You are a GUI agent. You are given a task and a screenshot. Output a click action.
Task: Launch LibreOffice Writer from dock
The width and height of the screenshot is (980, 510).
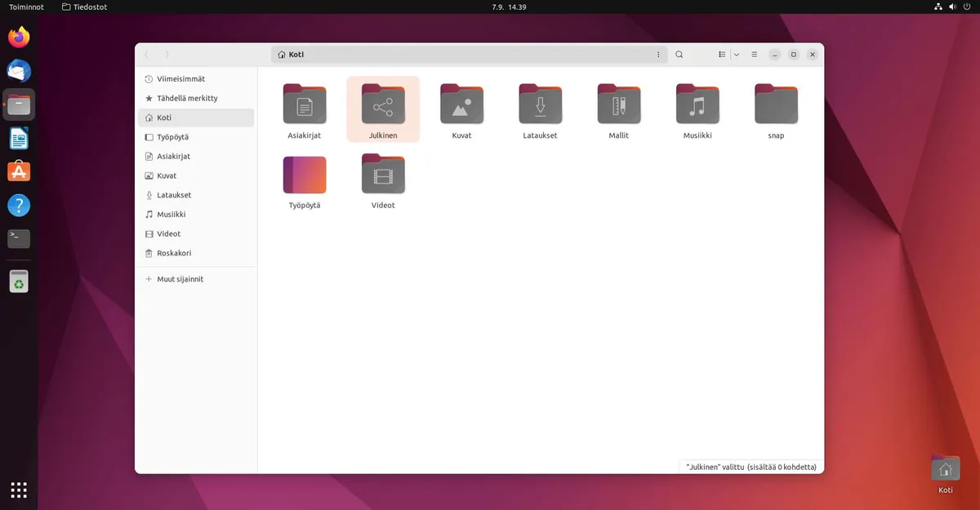coord(19,138)
